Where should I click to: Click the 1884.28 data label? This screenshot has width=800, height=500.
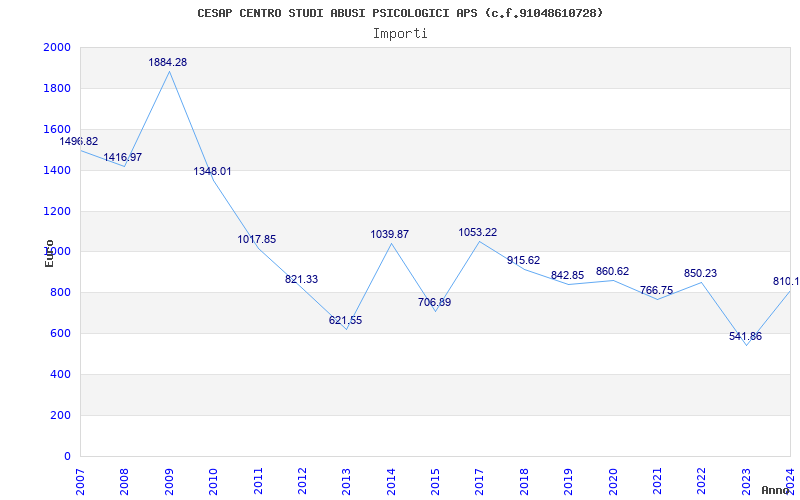(x=168, y=63)
